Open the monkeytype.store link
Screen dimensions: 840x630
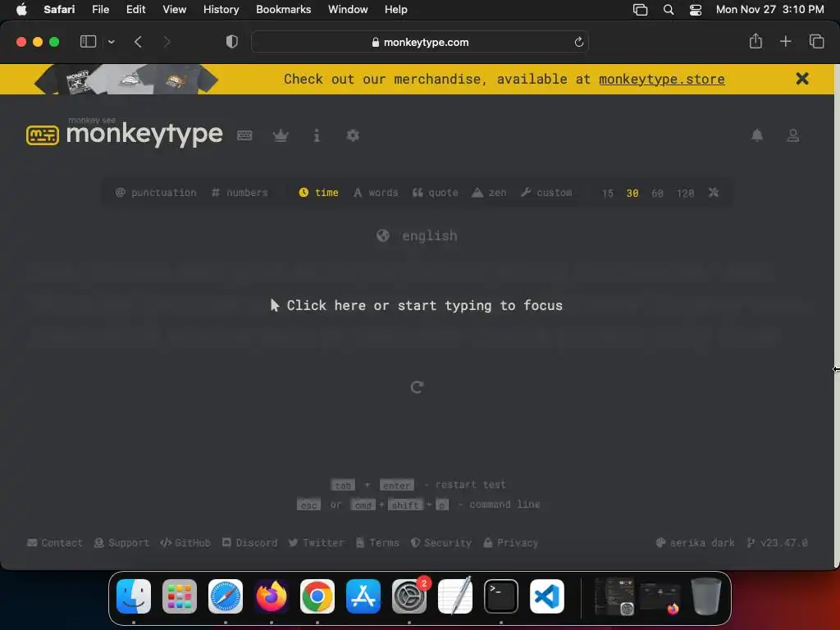(662, 80)
